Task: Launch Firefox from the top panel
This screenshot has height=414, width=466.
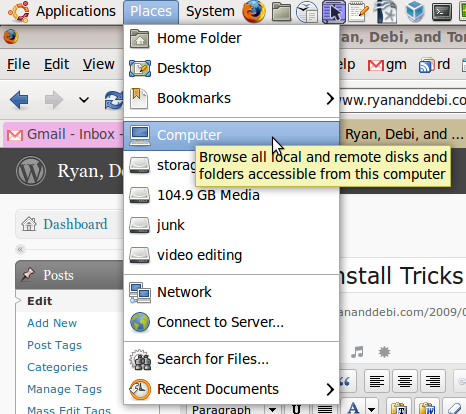Action: point(254,11)
